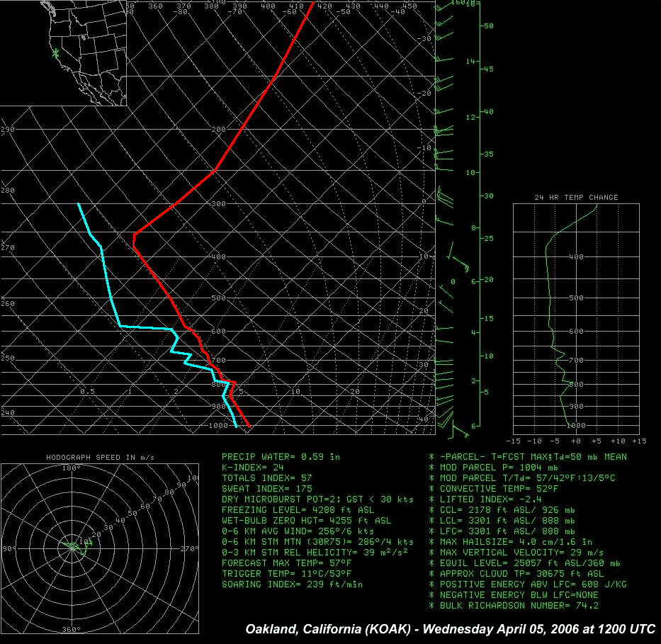Select the K-INDEX= 24 line
The height and width of the screenshot is (644, 661).
252,468
